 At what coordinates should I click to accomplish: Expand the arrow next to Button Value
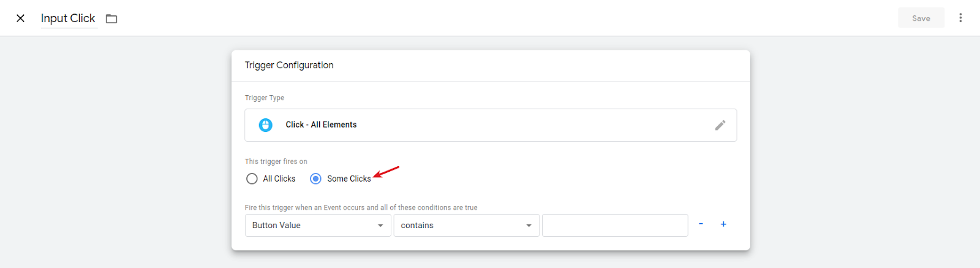380,226
